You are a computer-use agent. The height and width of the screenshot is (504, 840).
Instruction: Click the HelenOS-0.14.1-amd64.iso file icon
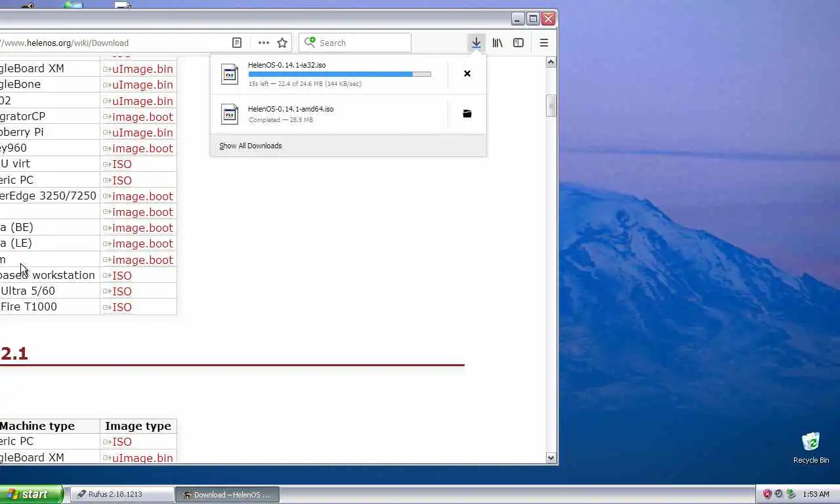[230, 114]
